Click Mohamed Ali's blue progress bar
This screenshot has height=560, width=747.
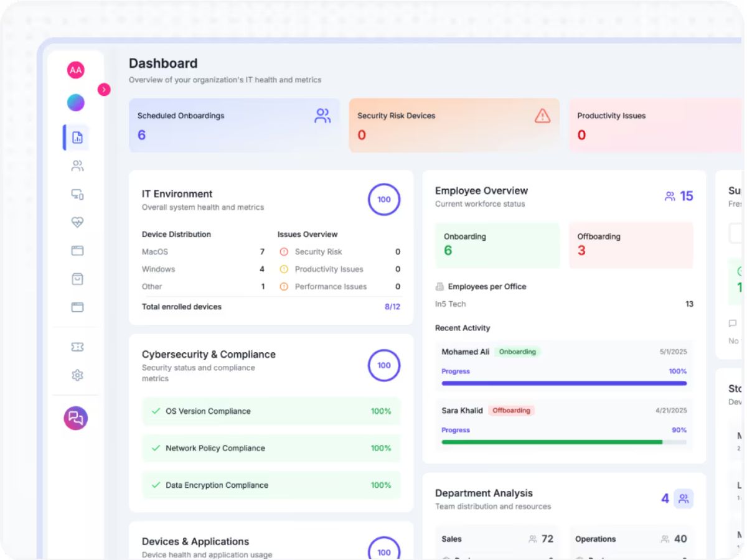564,383
